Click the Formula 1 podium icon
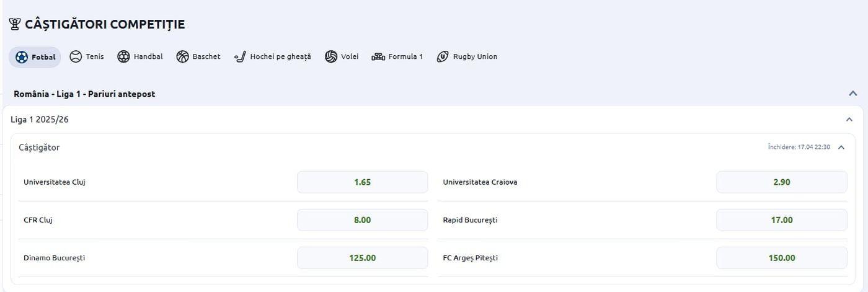 click(x=378, y=57)
